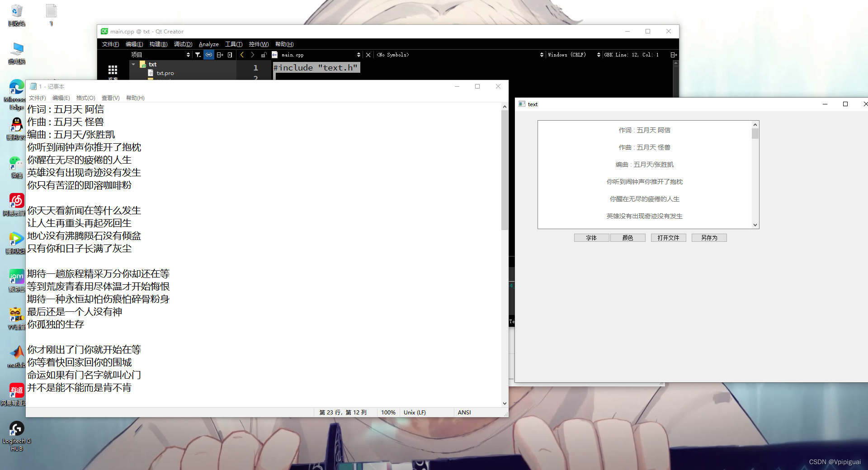This screenshot has height=470, width=868.
Task: Open the This PC desktop icon
Action: point(17,53)
